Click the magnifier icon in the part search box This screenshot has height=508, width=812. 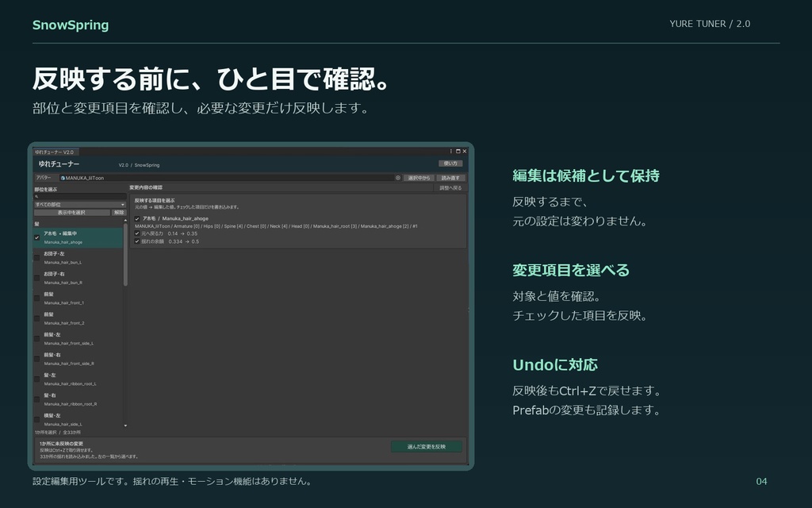[x=36, y=197]
